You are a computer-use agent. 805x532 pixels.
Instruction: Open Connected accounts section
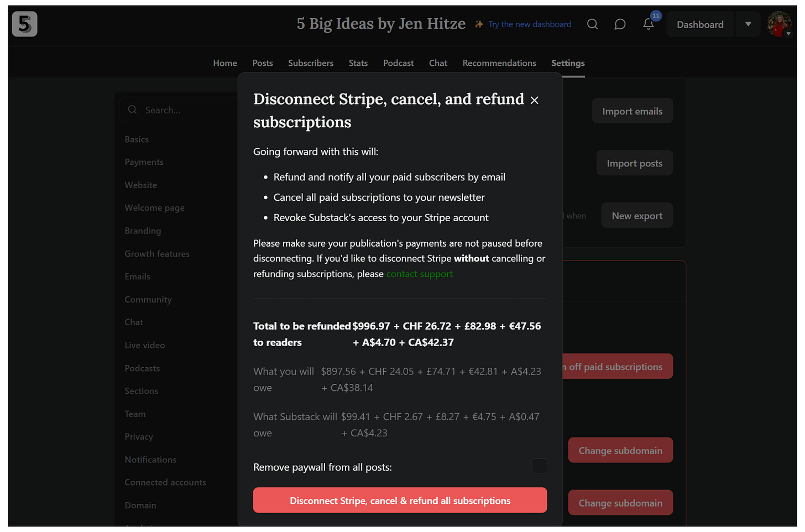pyautogui.click(x=165, y=483)
